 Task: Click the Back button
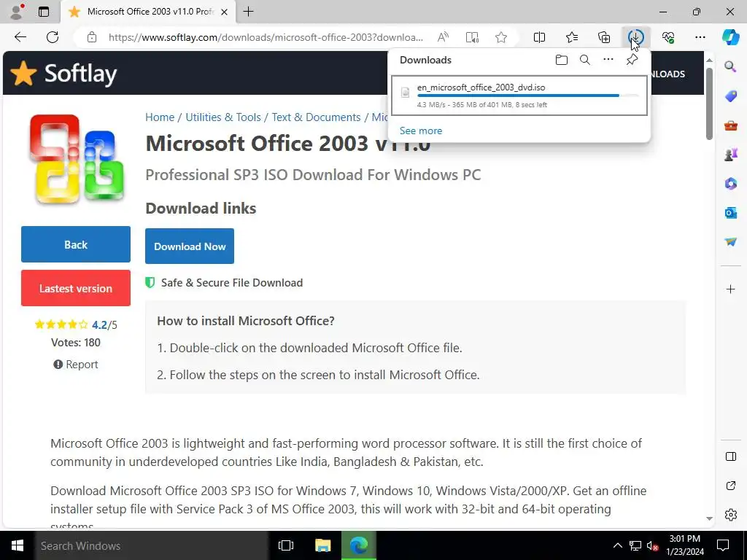click(76, 244)
